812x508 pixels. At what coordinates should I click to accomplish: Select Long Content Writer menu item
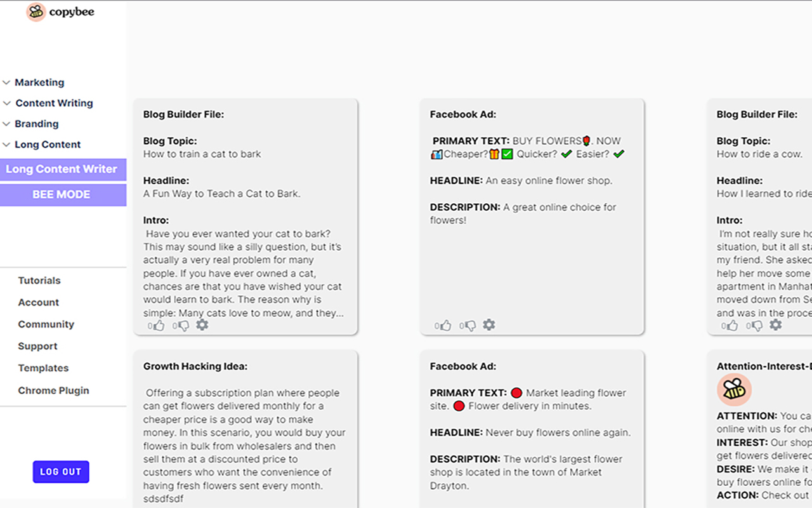point(62,169)
